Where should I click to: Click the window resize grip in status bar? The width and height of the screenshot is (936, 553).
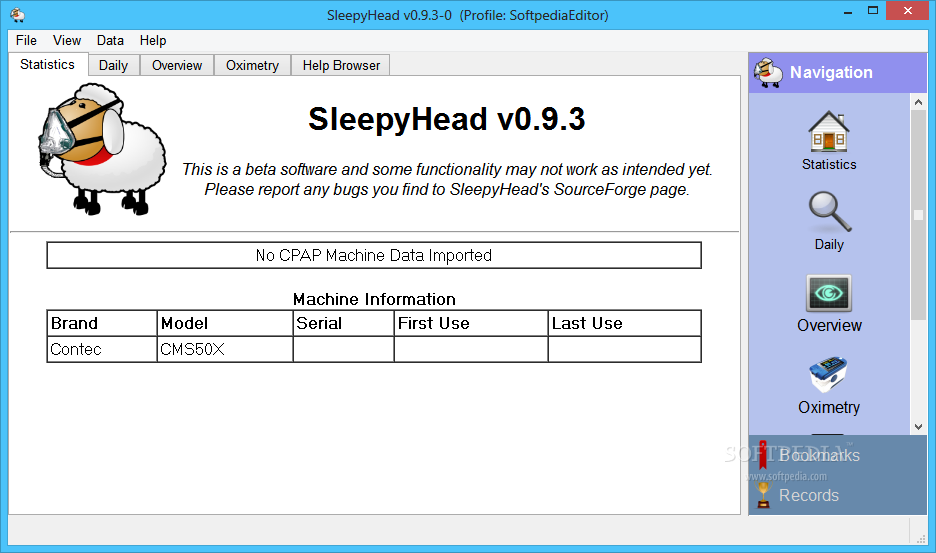pos(920,538)
